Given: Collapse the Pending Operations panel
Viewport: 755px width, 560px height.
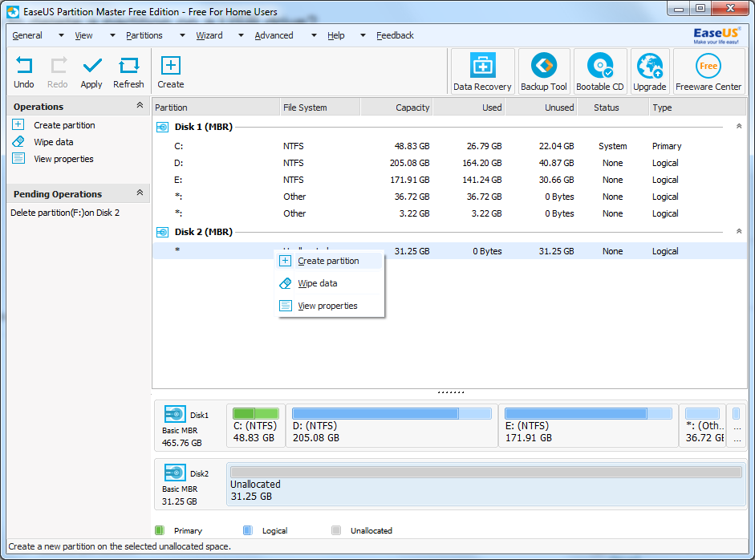Looking at the screenshot, I should pyautogui.click(x=140, y=193).
